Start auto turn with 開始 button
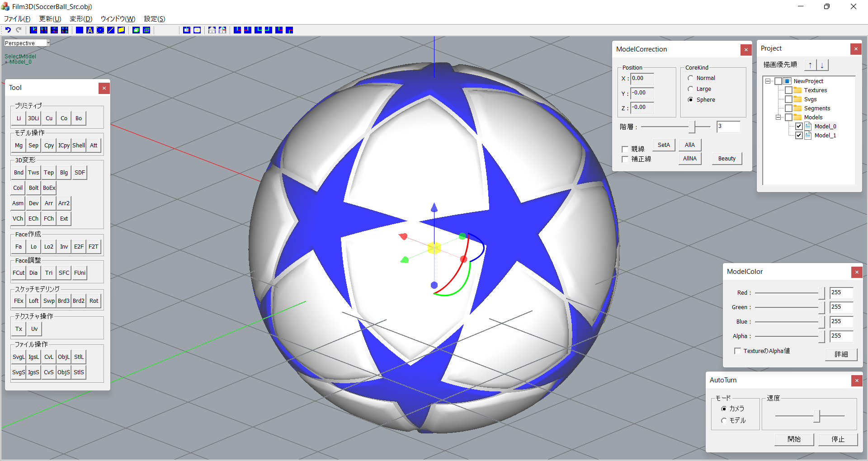 tap(794, 439)
